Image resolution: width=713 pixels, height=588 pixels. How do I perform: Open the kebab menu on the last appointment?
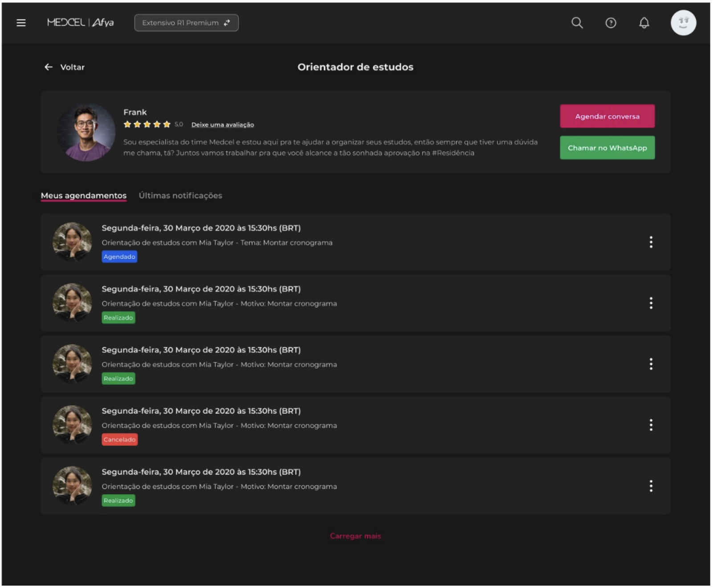[x=651, y=487]
